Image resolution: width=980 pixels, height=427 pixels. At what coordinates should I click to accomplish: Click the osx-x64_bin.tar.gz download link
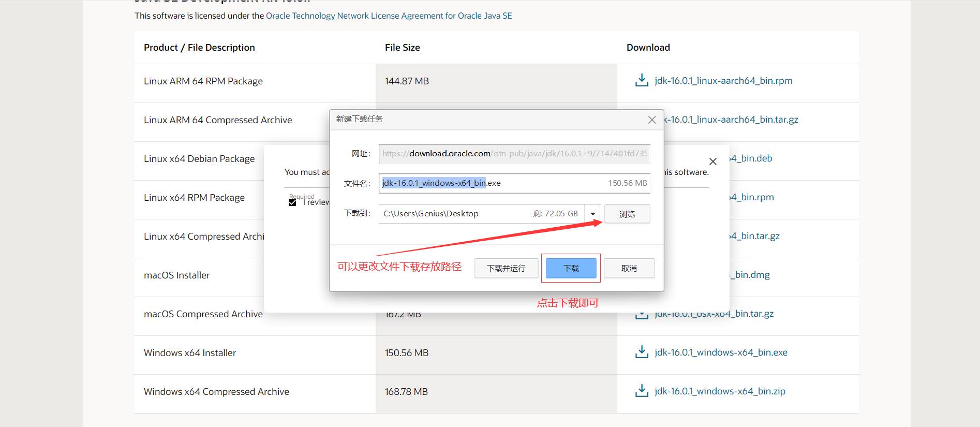point(714,314)
